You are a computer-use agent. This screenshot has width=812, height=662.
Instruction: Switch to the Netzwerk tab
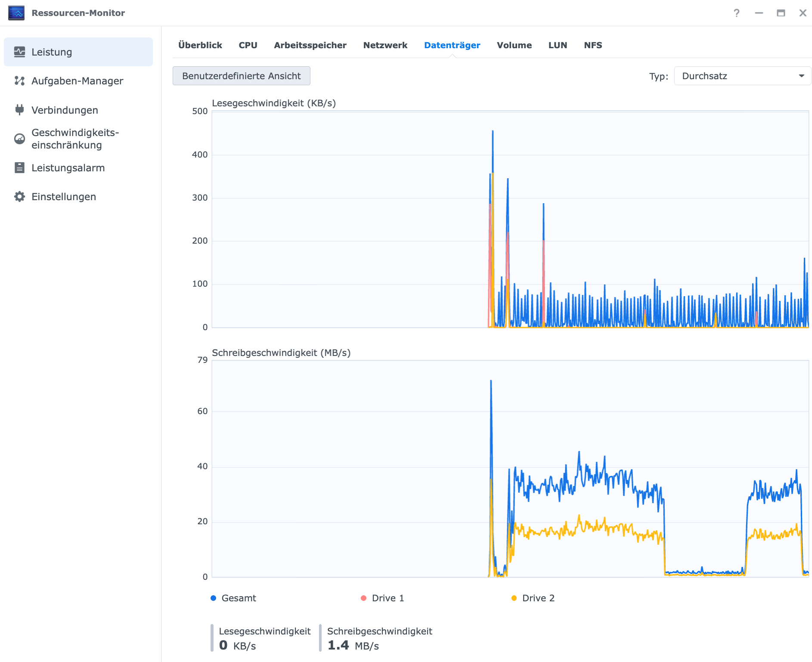click(x=385, y=45)
